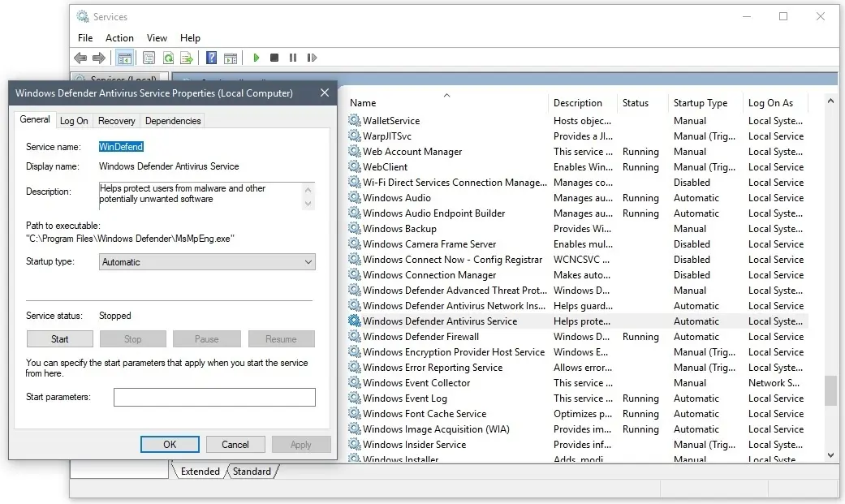Select the Web Account Manager service name
Viewport: 845px width, 504px height.
tap(412, 152)
